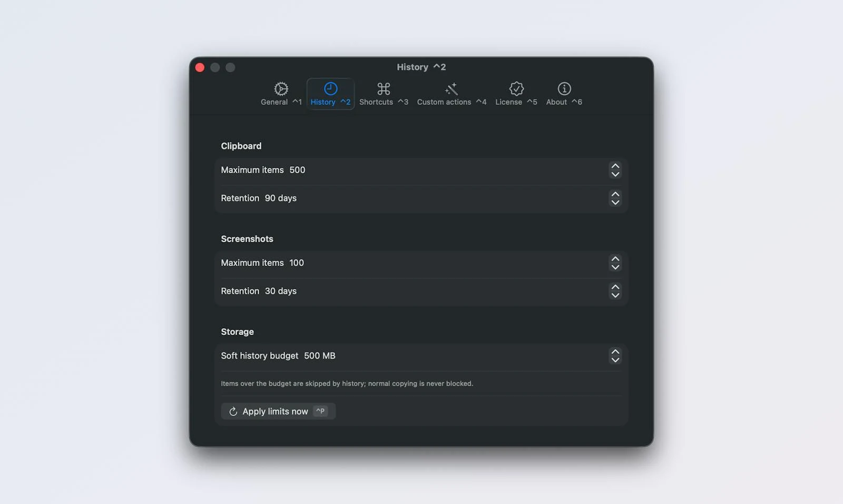
Task: Click the Soft history budget value 500 MB
Action: (x=320, y=356)
